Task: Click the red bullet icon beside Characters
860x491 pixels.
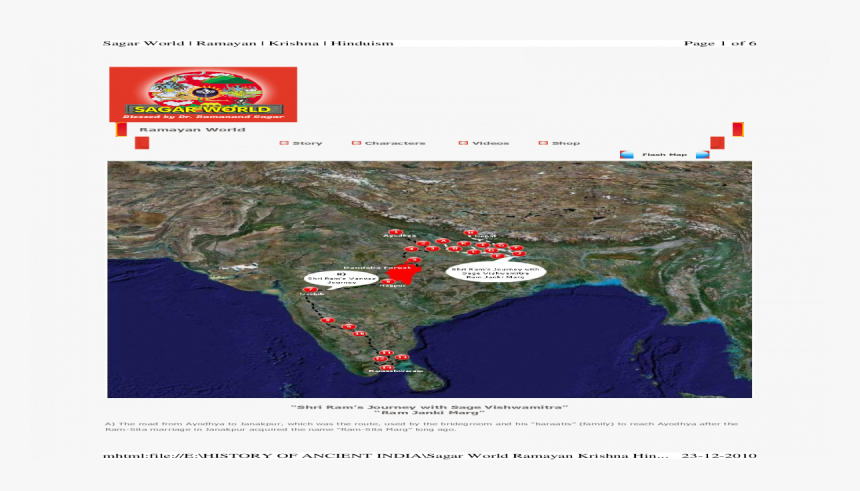Action: click(356, 143)
